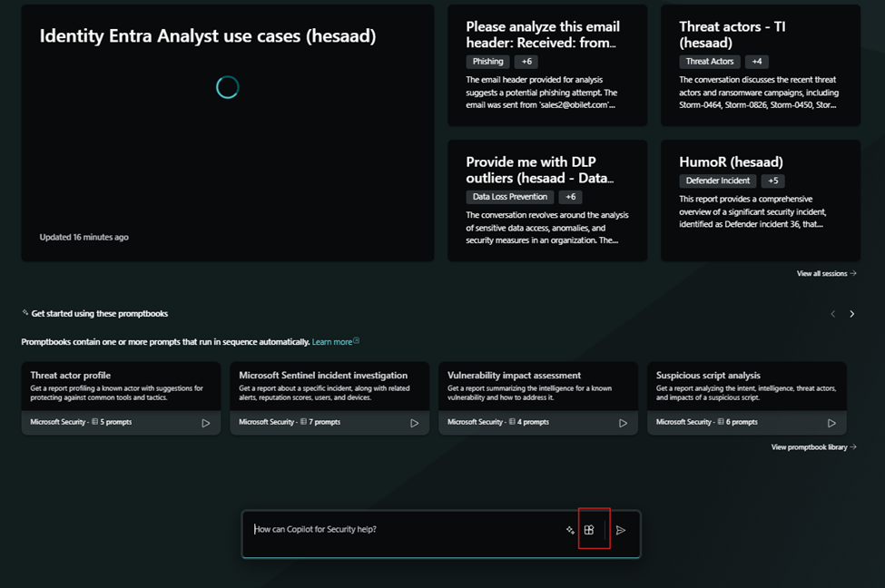Click the HumoR session summary text
Screen dimensions: 885x588
[752, 211]
